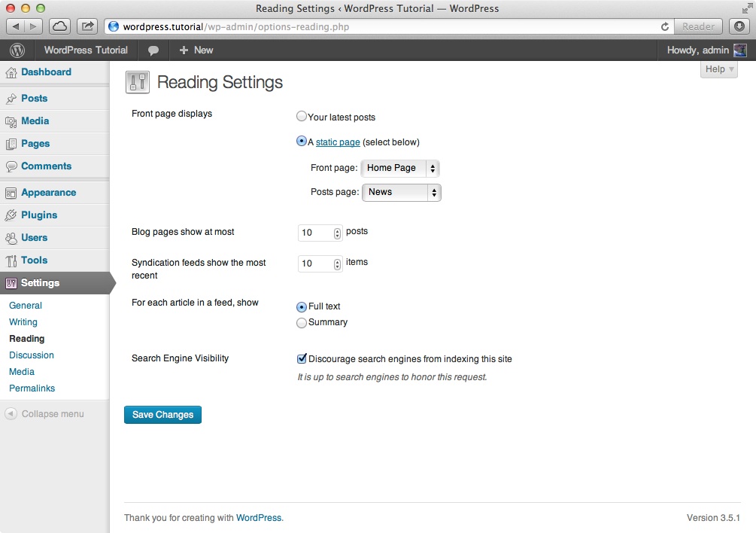Click the iCloud tabs cloud button

click(59, 26)
